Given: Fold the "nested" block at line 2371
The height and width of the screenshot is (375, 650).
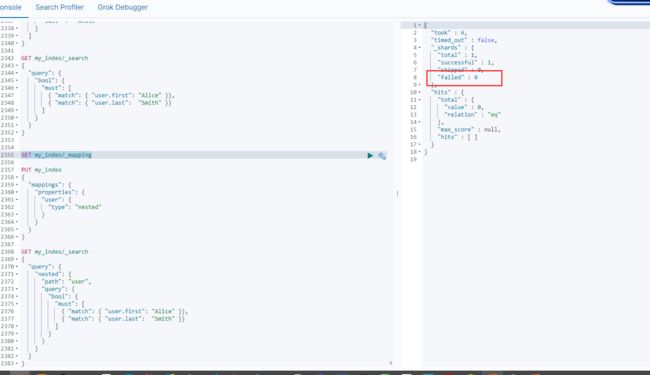Looking at the screenshot, I should click(17, 274).
